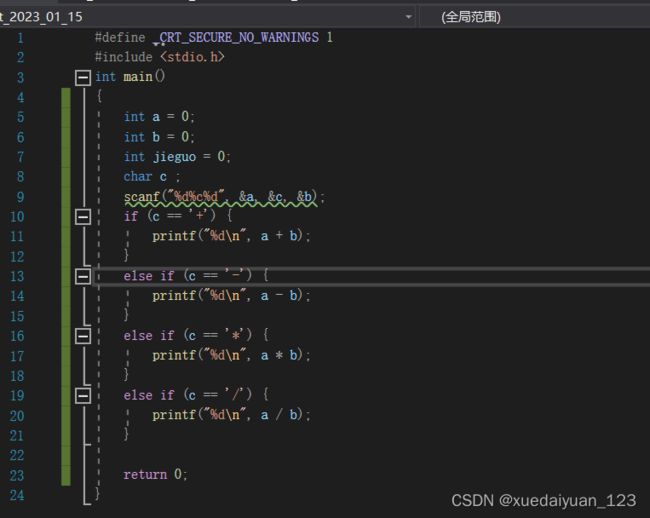The width and height of the screenshot is (650, 518).
Task: Click the printf with a * b
Action: point(231,356)
